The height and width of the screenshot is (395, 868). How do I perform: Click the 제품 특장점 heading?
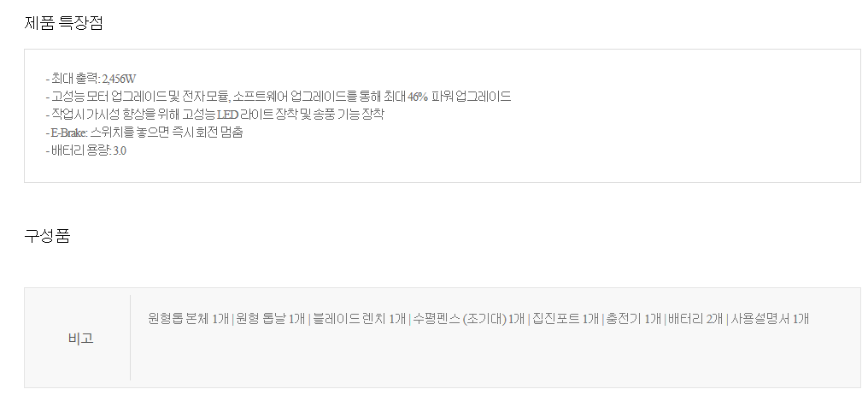pyautogui.click(x=63, y=23)
